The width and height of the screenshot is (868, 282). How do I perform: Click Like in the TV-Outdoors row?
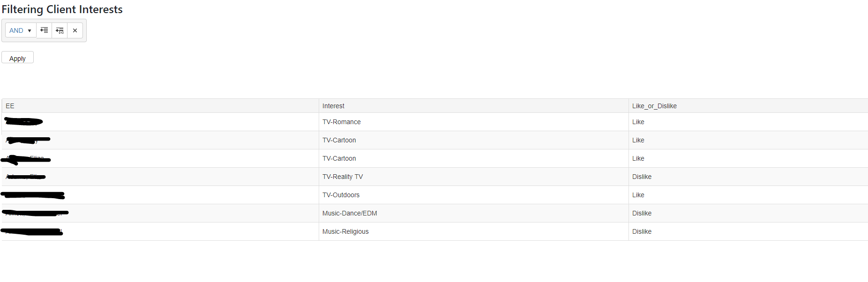point(638,195)
